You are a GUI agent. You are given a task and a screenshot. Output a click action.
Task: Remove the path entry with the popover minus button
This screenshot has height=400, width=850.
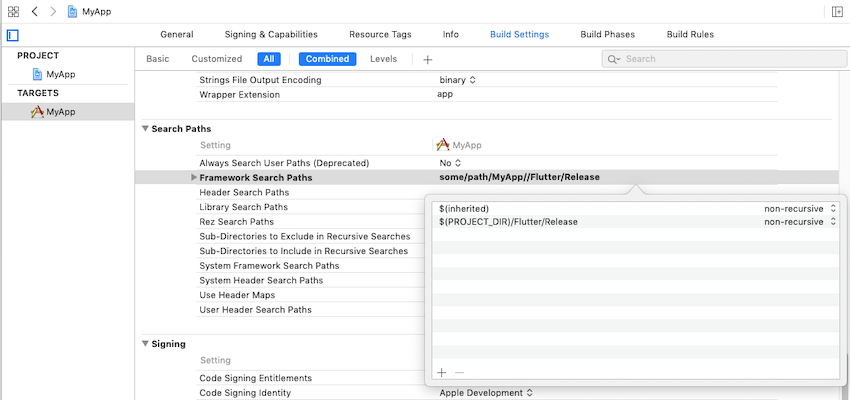point(459,372)
